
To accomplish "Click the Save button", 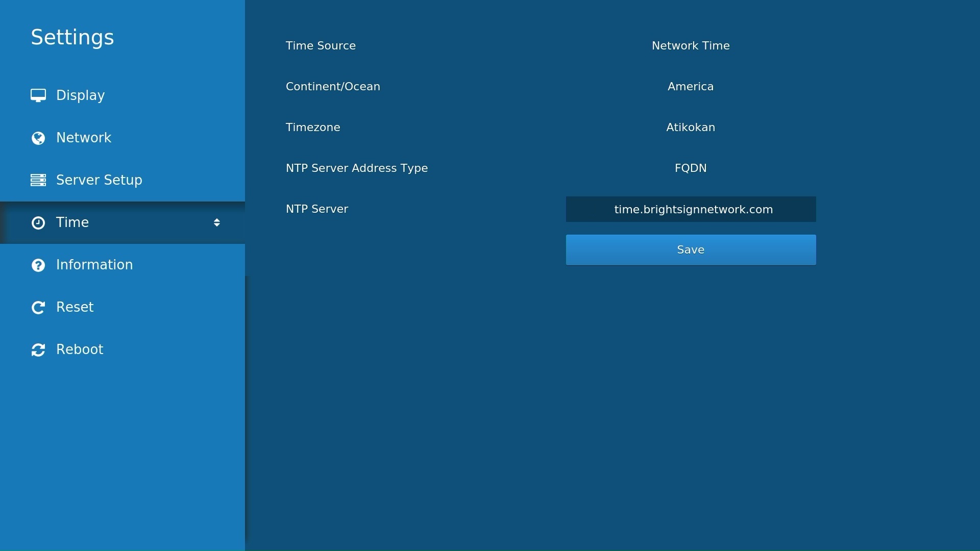I will click(x=691, y=249).
